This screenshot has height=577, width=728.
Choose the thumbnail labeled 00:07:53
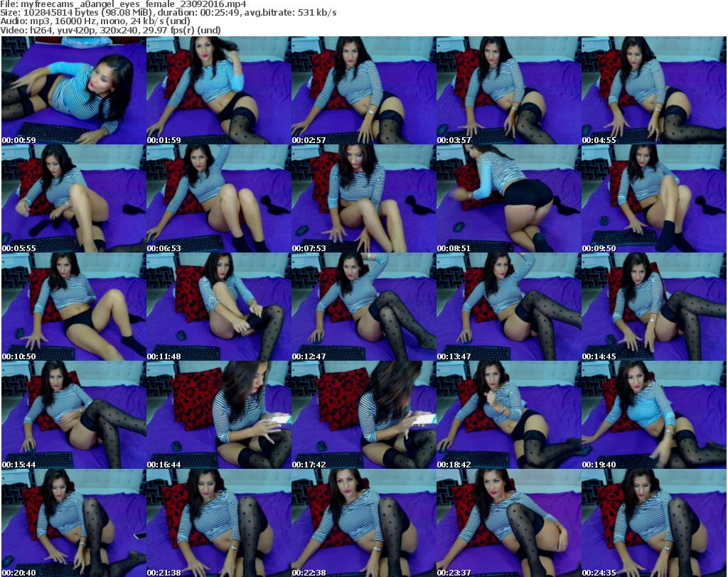pyautogui.click(x=363, y=199)
